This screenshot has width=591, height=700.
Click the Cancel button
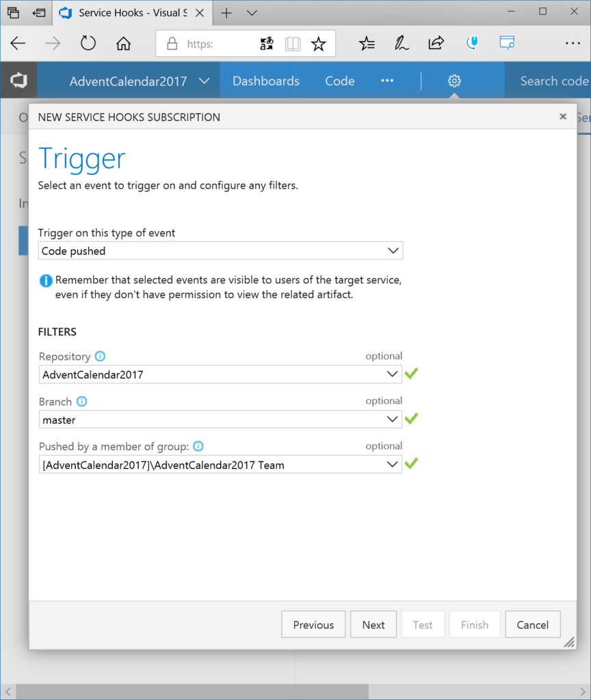pyautogui.click(x=532, y=625)
